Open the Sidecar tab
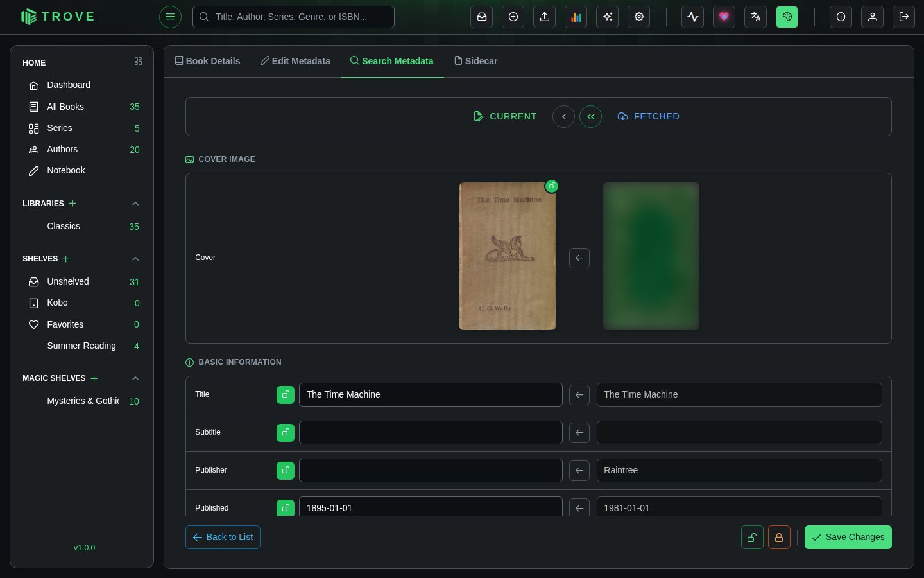924x578 pixels. [476, 61]
